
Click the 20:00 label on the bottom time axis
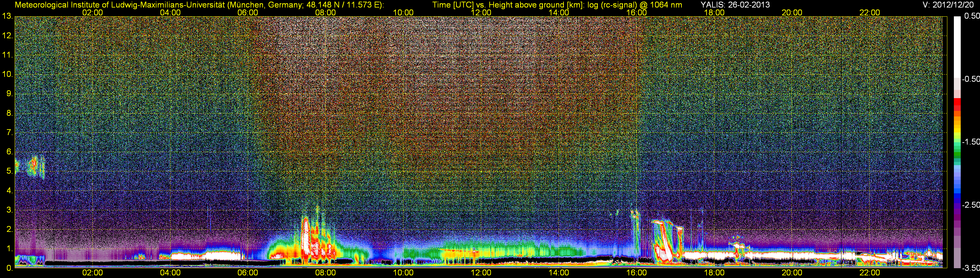tap(792, 273)
